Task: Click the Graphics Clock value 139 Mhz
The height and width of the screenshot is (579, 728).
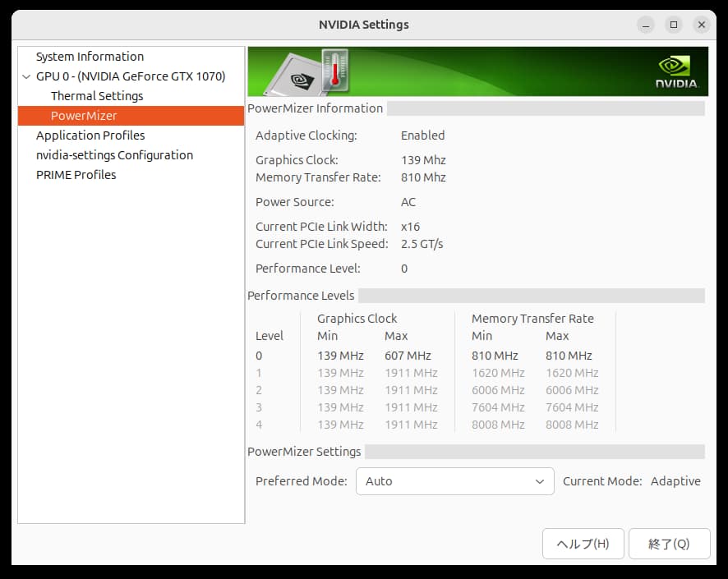Action: (423, 160)
